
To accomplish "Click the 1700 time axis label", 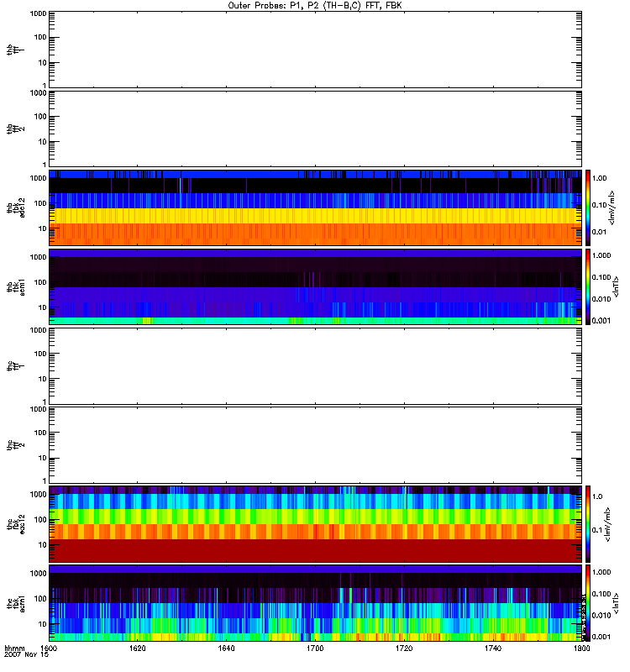I will point(315,648).
